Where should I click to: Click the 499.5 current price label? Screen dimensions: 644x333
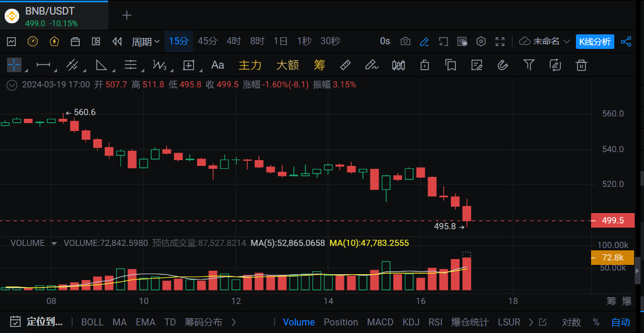612,221
